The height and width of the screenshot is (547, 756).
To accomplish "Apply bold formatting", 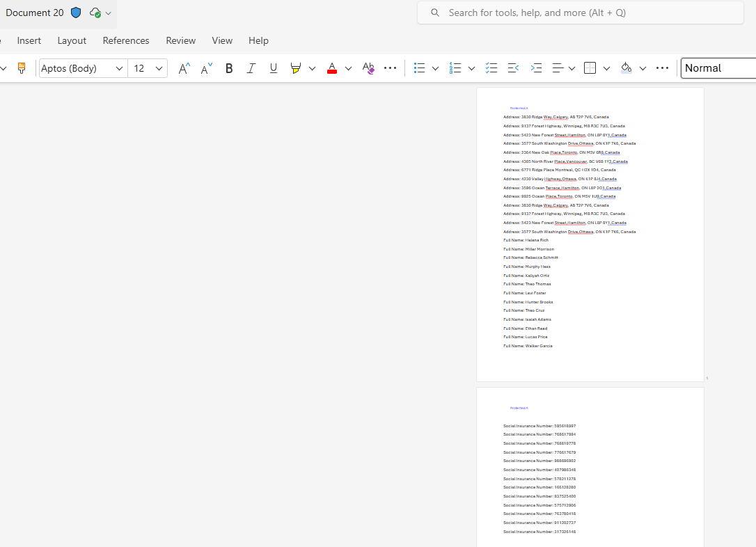I will coord(229,68).
